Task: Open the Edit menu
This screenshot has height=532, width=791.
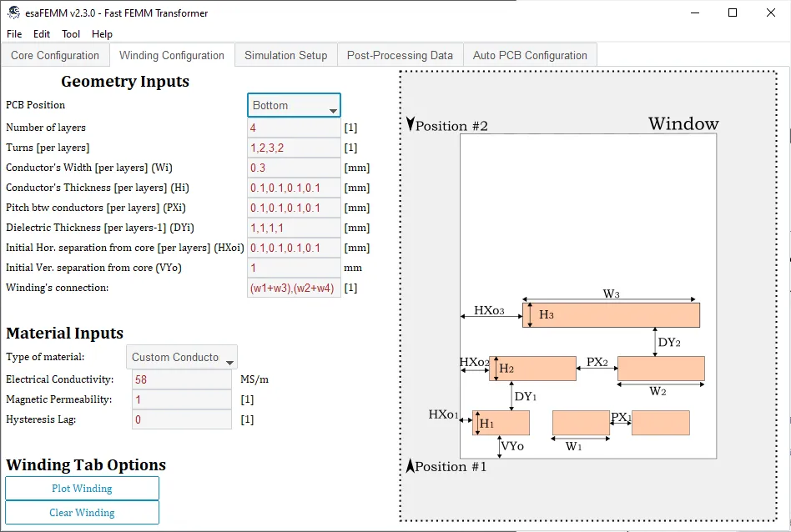Action: pyautogui.click(x=42, y=34)
